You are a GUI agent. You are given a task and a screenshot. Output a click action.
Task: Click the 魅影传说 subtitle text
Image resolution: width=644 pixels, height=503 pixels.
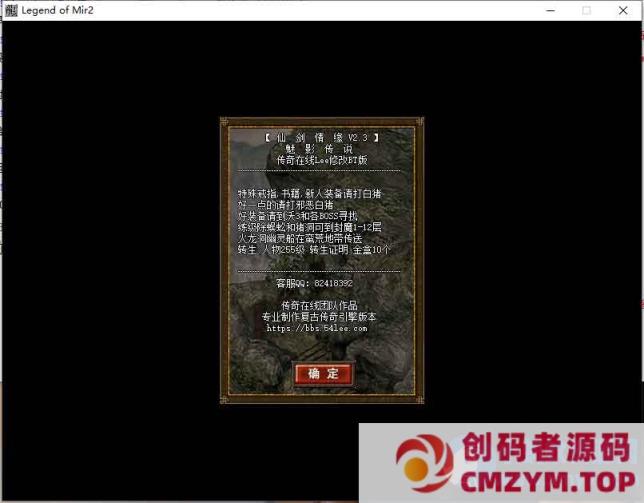click(319, 149)
